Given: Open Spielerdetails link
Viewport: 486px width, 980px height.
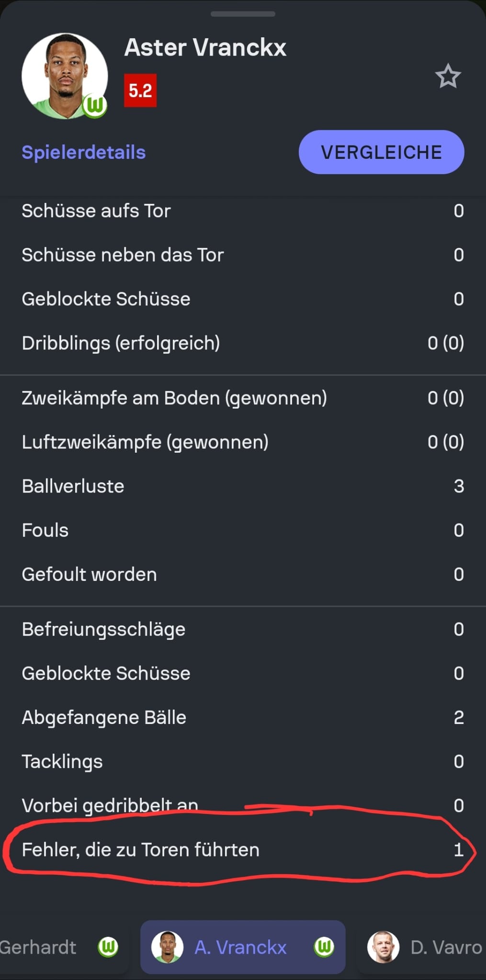Looking at the screenshot, I should pyautogui.click(x=84, y=152).
